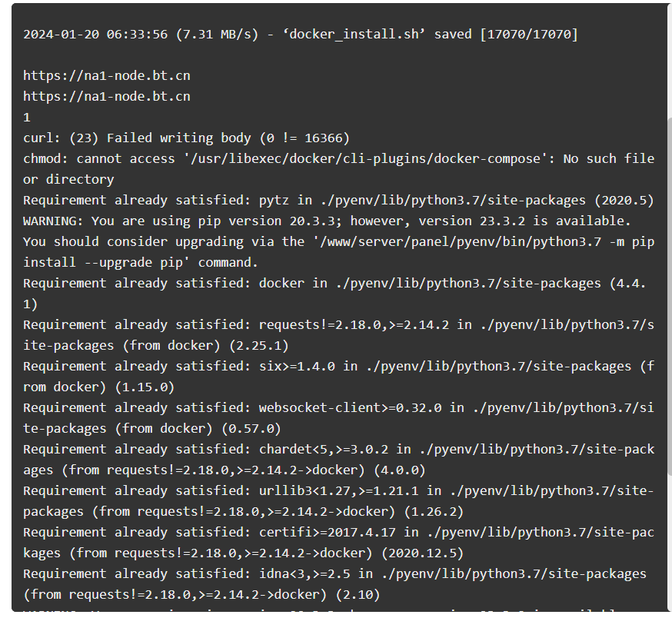
Task: Click the first https://na1-node.bt.cn line
Action: (107, 76)
